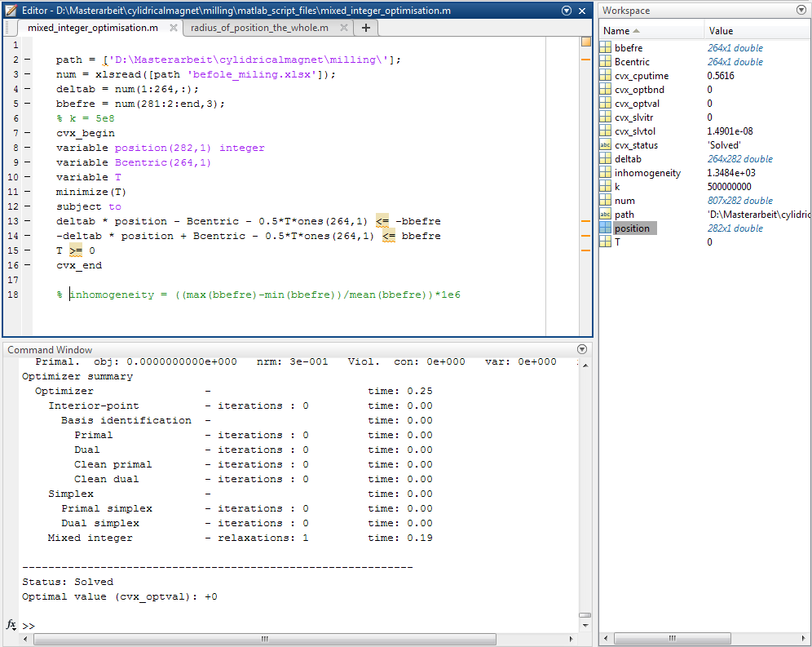Click Command Window scroll down arrow

(585, 626)
